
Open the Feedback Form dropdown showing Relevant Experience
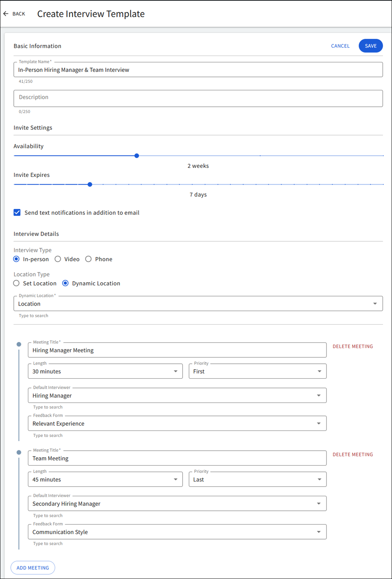pyautogui.click(x=319, y=423)
